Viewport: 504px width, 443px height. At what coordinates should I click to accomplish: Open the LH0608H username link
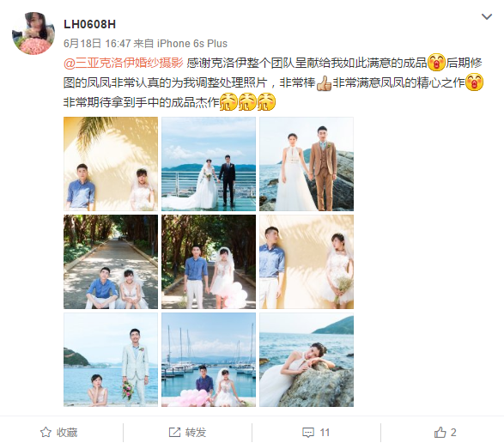(89, 24)
